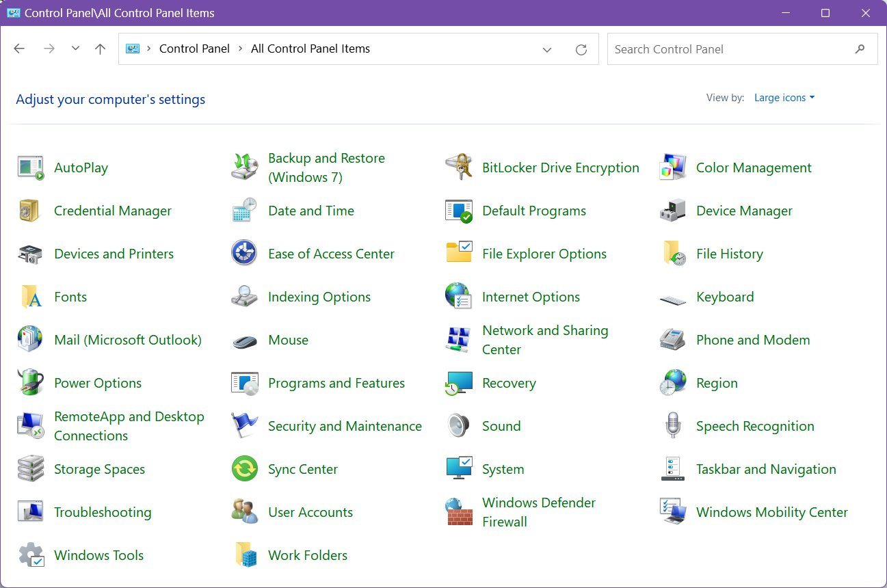Open the Storage Spaces link

[99, 469]
